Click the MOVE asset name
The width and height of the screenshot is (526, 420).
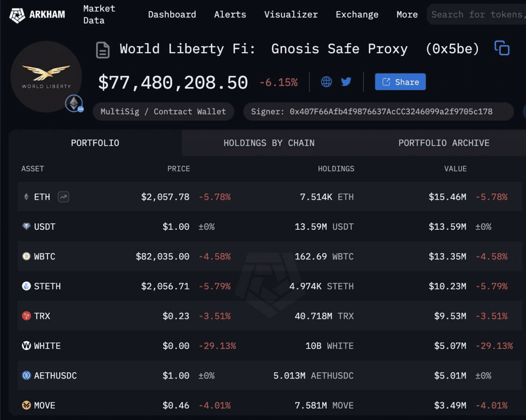pyautogui.click(x=44, y=405)
